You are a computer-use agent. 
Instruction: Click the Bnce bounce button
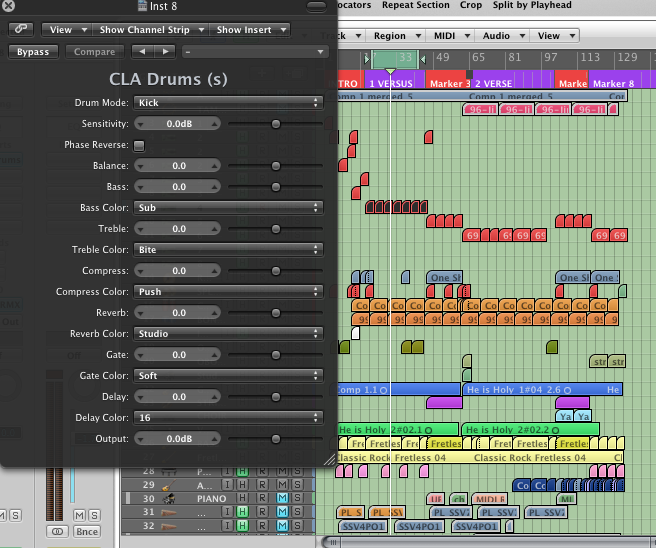[87, 531]
